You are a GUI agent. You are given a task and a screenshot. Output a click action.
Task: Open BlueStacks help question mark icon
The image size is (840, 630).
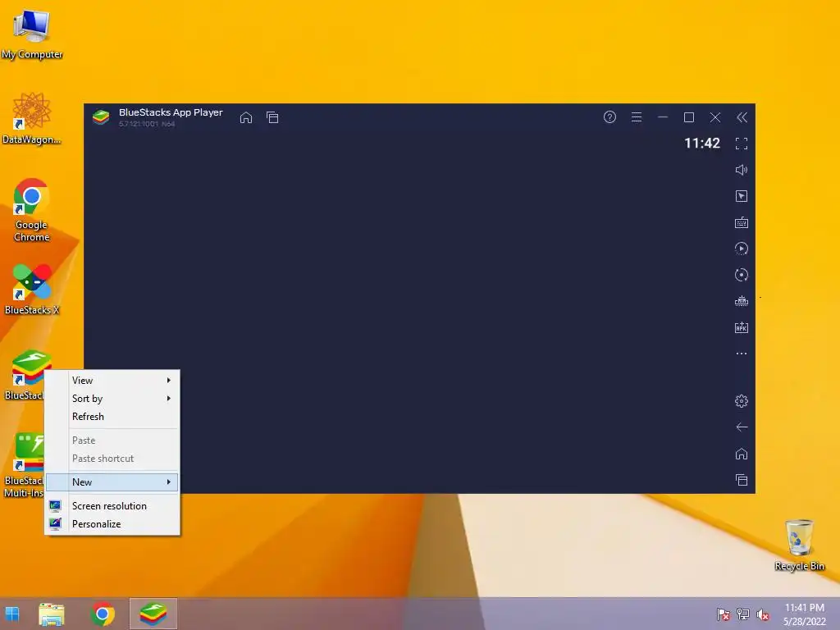tap(609, 116)
